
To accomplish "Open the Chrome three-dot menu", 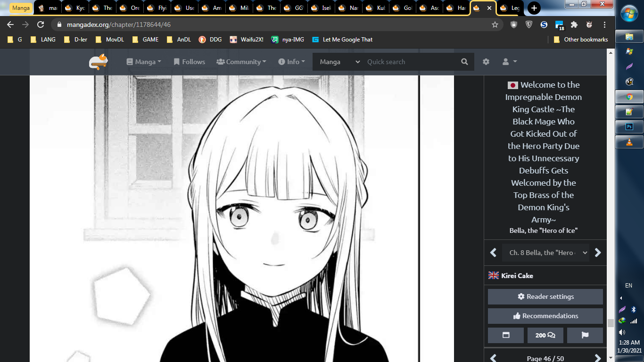I will coord(604,25).
